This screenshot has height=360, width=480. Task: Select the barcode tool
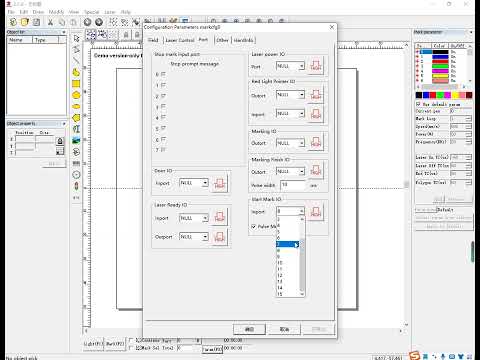click(76, 163)
